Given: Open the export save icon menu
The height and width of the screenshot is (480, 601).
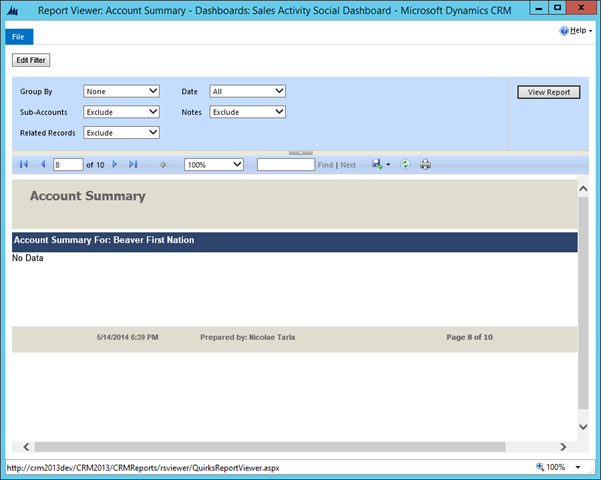Looking at the screenshot, I should point(379,164).
